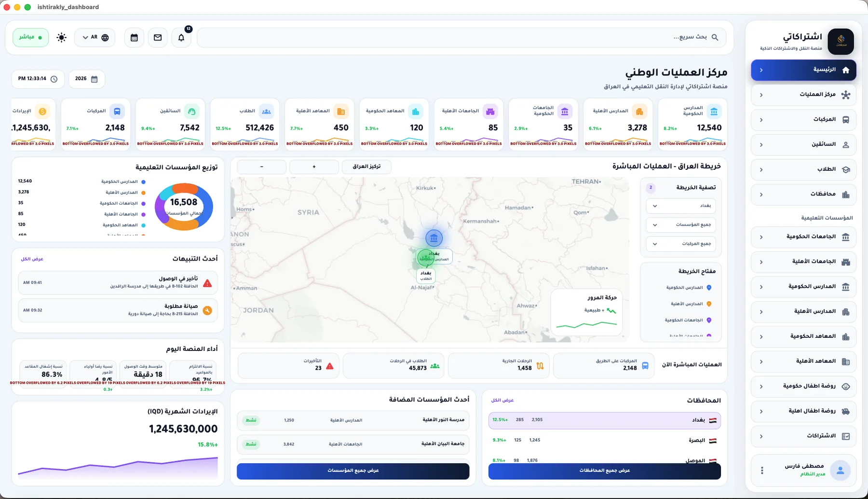Click عرض الكل link in أحدث التنبيهات
The image size is (868, 499).
click(x=32, y=259)
